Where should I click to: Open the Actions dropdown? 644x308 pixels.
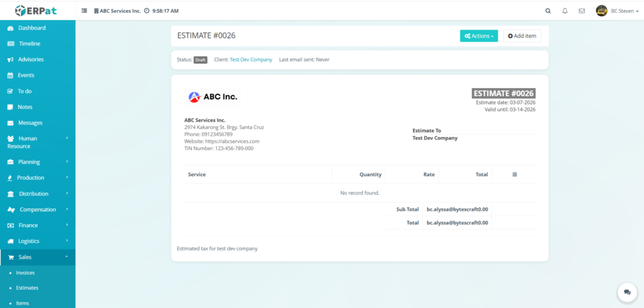(479, 36)
